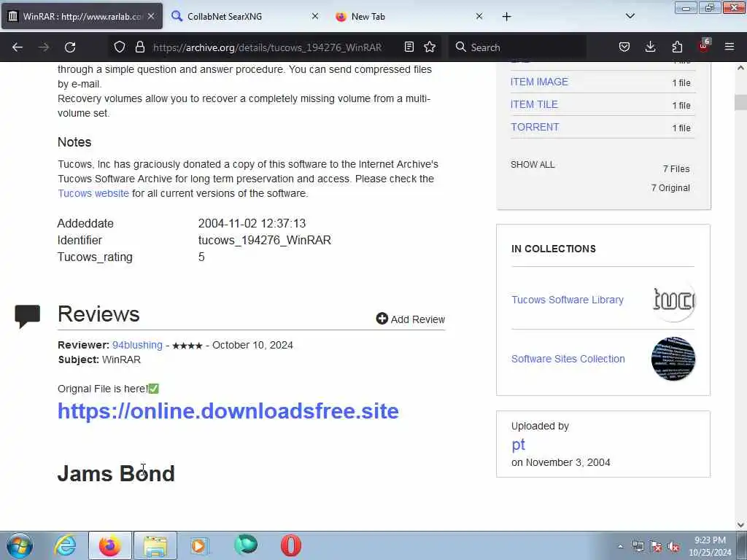Close the WinRAR tab
Viewport: 747px width, 560px height.
coord(151,16)
